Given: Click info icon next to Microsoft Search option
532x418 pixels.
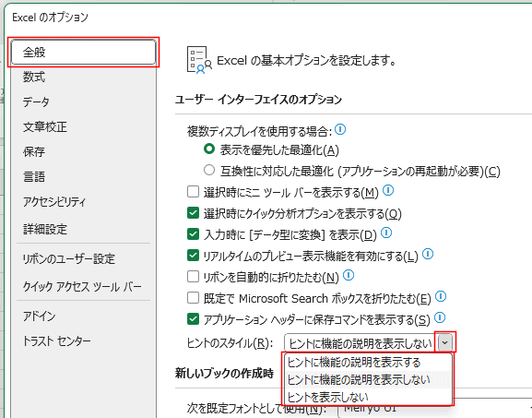Looking at the screenshot, I should [x=441, y=297].
